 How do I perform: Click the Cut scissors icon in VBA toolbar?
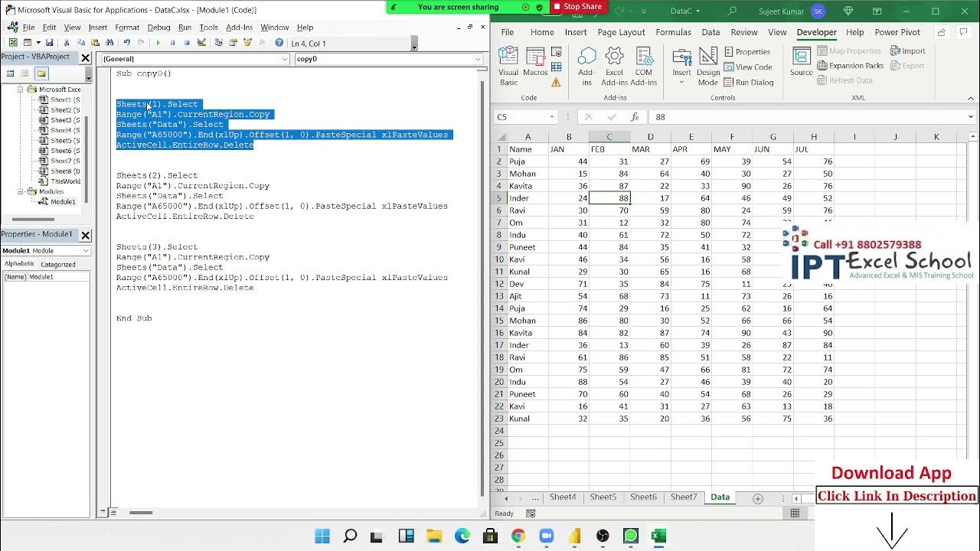67,43
